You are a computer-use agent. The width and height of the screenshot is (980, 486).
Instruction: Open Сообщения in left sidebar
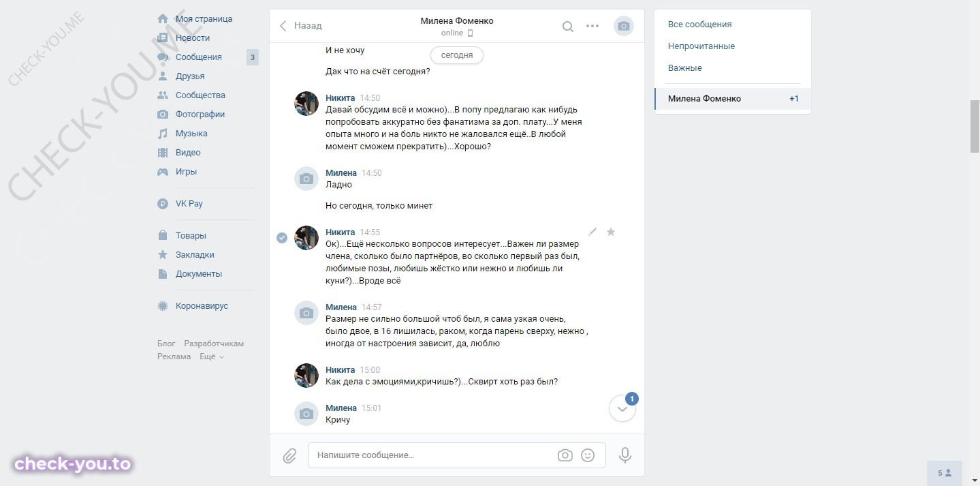(198, 57)
